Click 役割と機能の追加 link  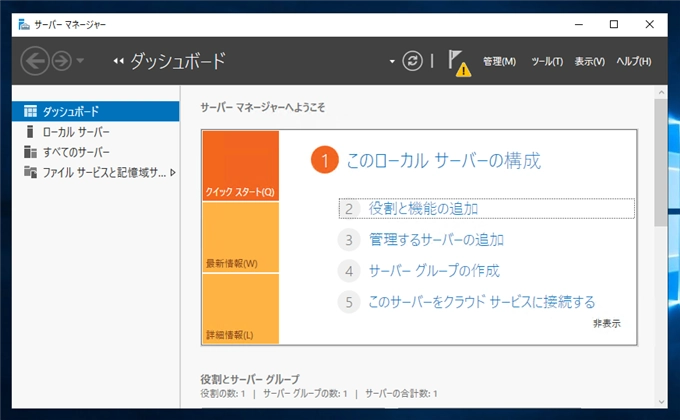[423, 209]
